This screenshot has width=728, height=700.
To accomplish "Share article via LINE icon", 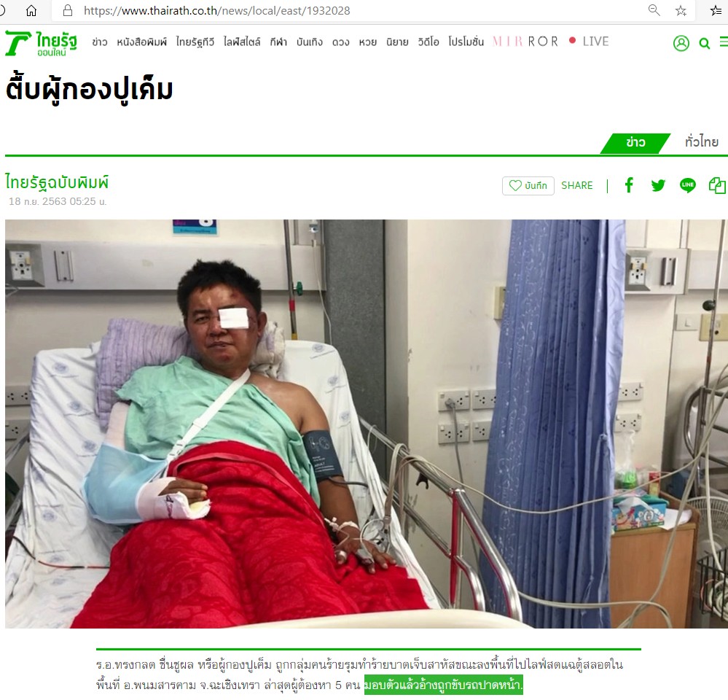I will point(688,185).
